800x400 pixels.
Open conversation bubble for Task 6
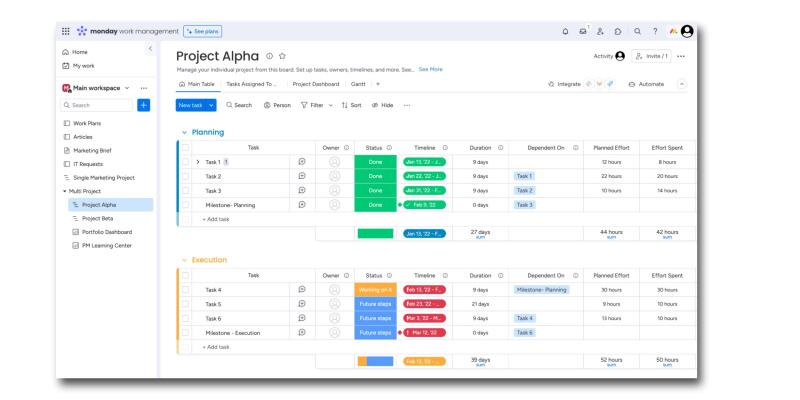point(302,318)
